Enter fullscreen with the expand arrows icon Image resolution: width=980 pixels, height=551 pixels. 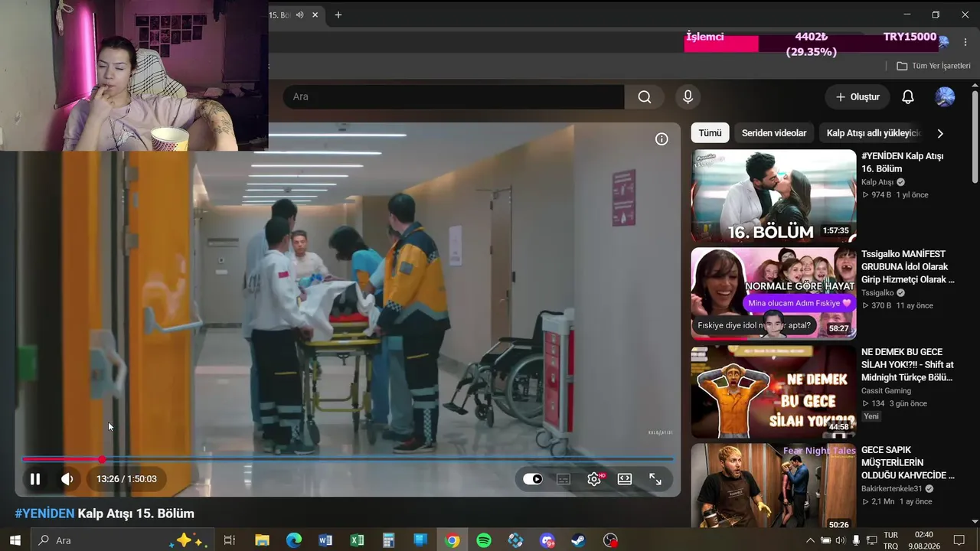point(655,479)
